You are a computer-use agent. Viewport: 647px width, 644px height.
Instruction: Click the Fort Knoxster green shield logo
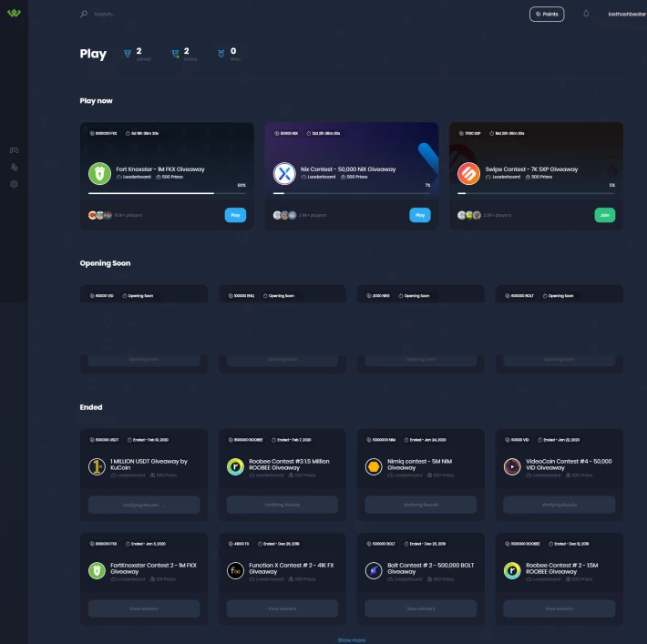coord(99,173)
